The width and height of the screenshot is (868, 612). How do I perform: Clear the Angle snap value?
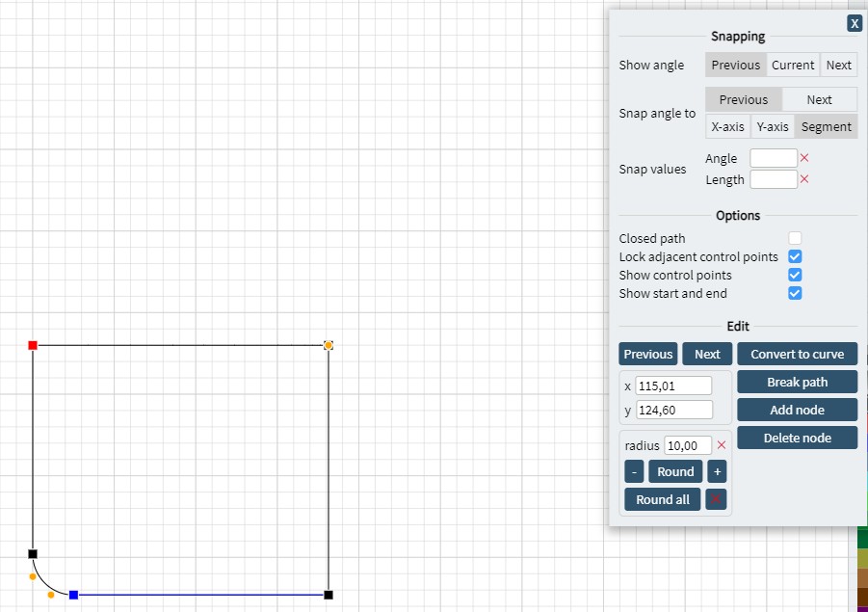[804, 158]
